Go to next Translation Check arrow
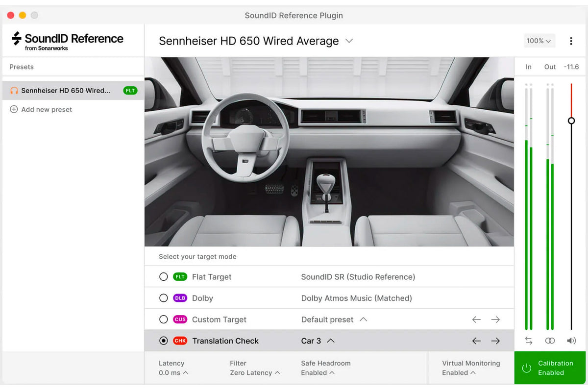The image size is (588, 392). coord(495,341)
